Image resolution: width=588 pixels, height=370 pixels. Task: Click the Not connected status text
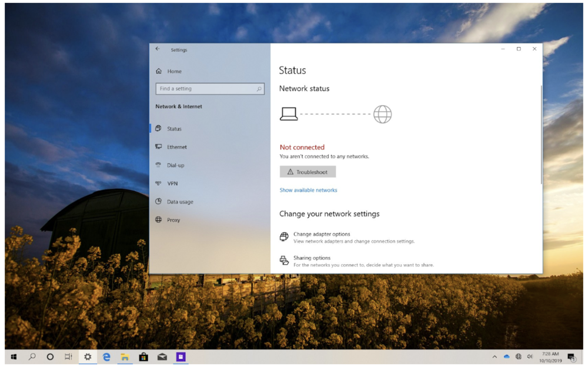point(302,147)
